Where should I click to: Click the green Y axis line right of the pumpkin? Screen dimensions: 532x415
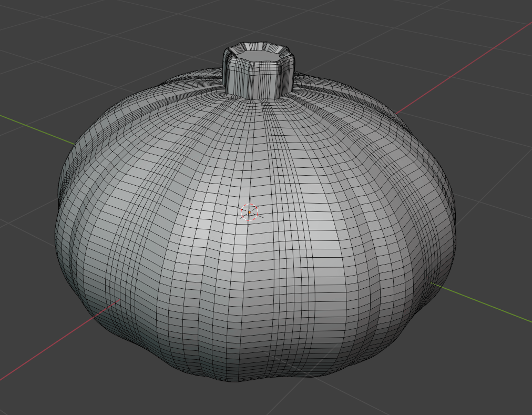pyautogui.click(x=484, y=302)
